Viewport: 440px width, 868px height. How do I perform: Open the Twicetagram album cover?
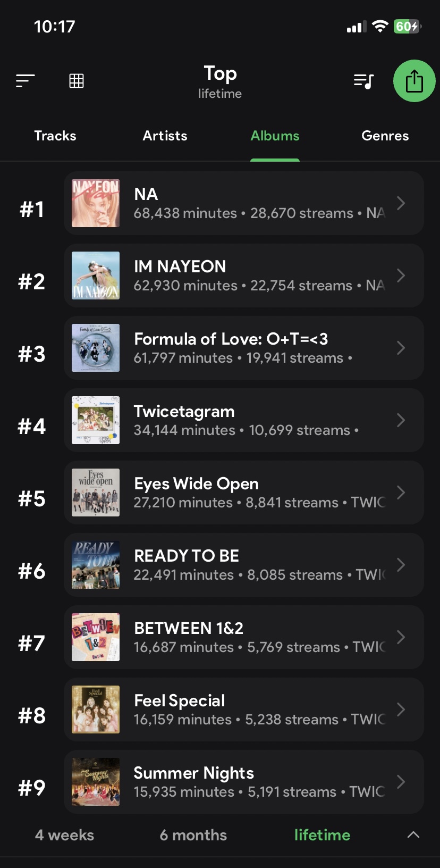(x=96, y=420)
